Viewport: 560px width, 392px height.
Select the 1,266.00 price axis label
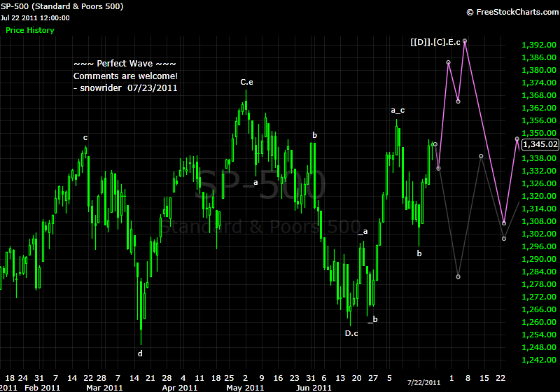coord(539,309)
